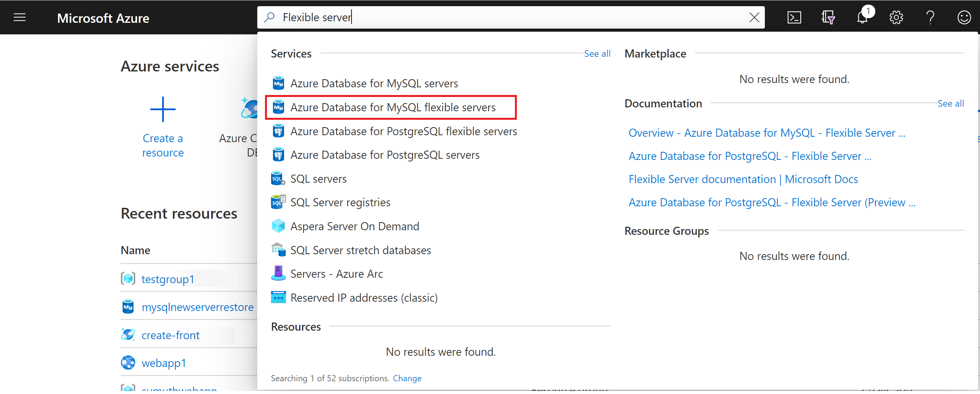Click the feedback smiley icon
This screenshot has height=394, width=980.
964,17
